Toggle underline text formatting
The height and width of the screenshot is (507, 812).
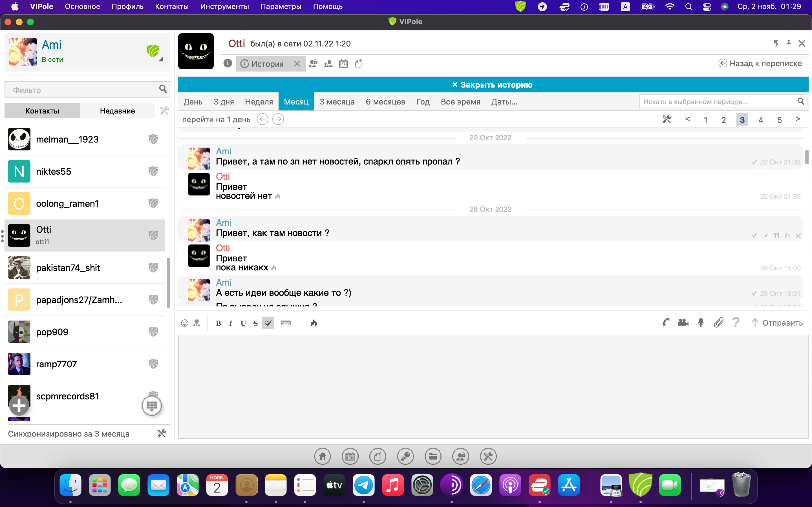tap(243, 323)
